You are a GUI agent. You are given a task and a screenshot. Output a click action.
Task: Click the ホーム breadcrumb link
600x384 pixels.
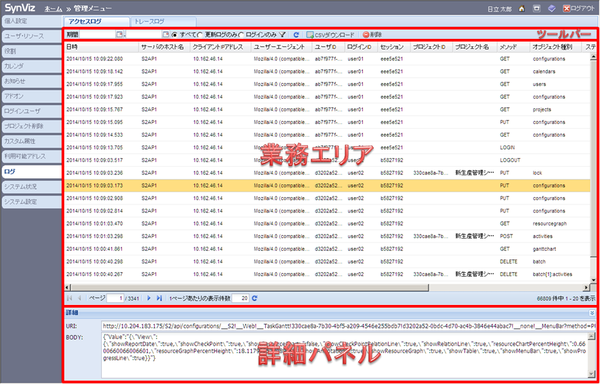[54, 8]
